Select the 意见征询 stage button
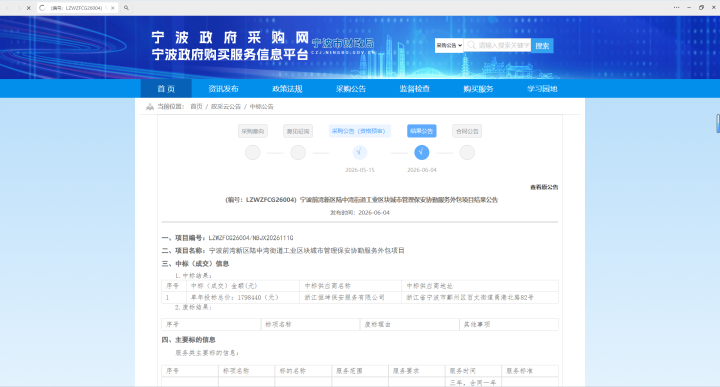 (298, 131)
